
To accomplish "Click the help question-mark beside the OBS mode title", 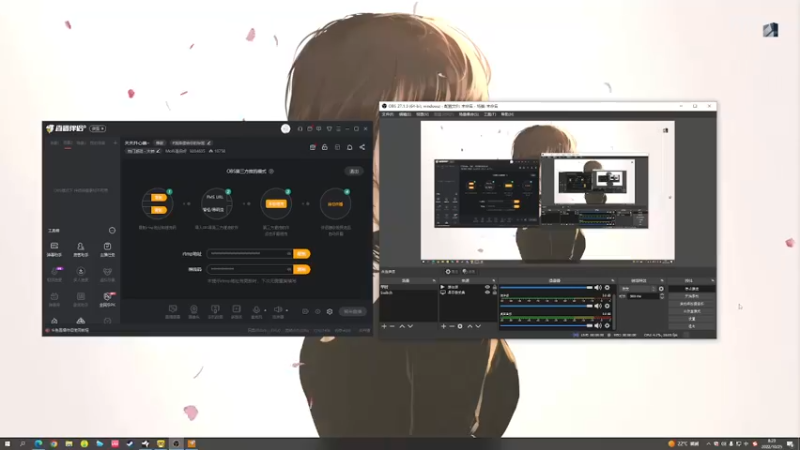I will (x=271, y=171).
